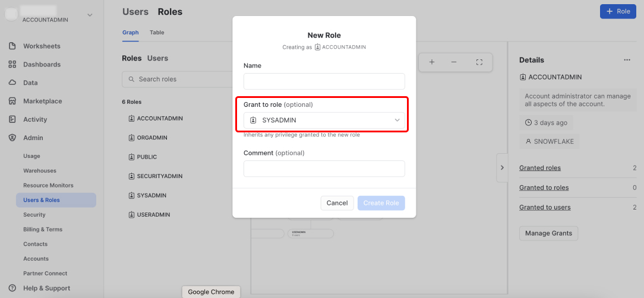Collapse the Details panel arrow
Screen dimensions: 644x298
(x=502, y=168)
